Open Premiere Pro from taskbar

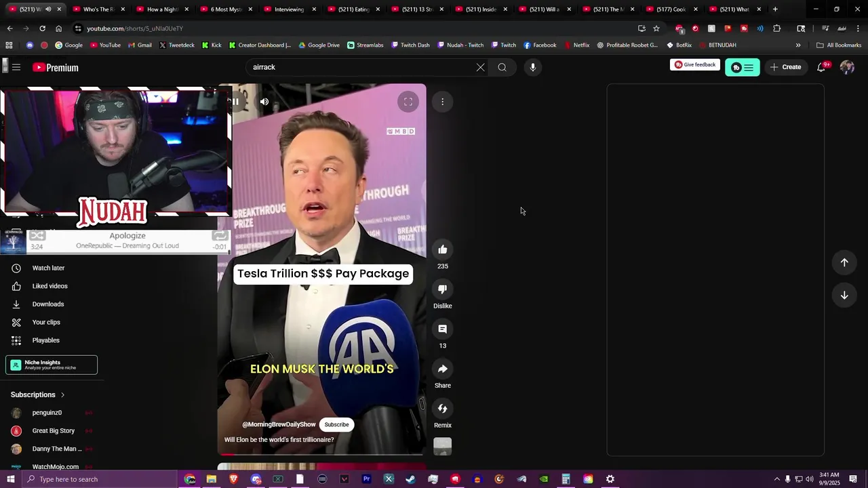coord(366,479)
